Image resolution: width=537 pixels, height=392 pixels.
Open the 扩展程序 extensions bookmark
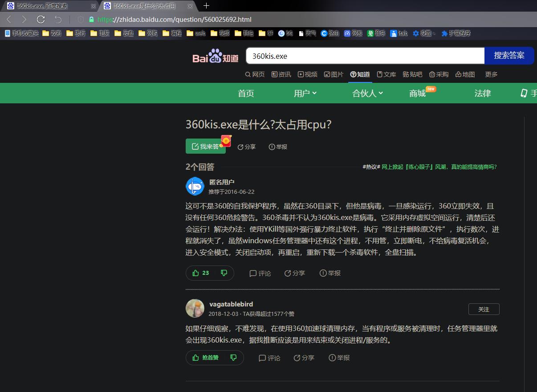[456, 33]
